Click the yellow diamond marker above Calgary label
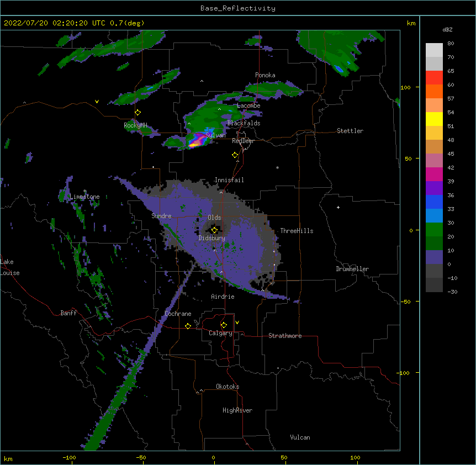The height and width of the screenshot is (465, 476). point(224,325)
